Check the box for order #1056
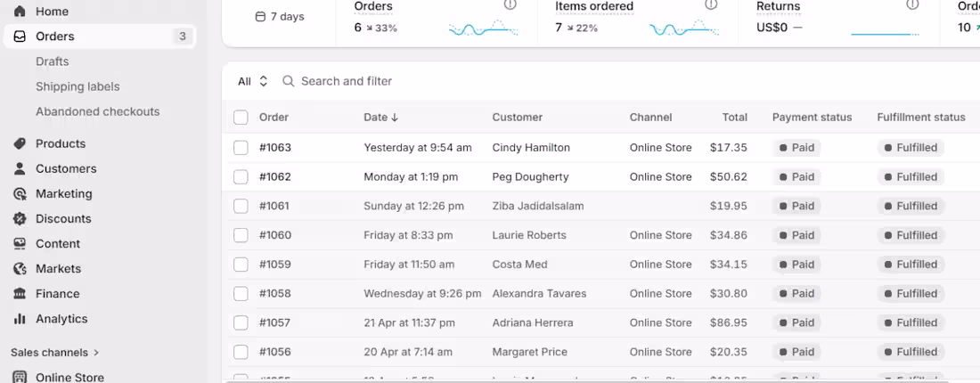 pyautogui.click(x=241, y=352)
